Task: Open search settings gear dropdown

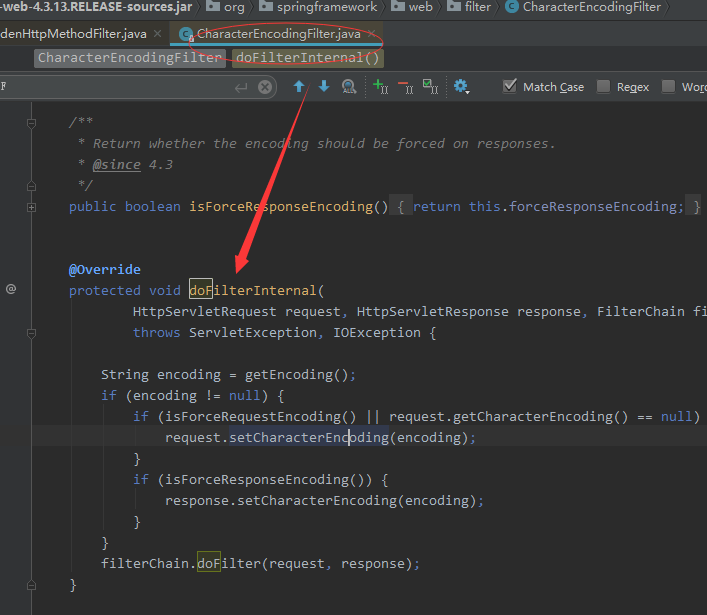Action: pyautogui.click(x=461, y=86)
